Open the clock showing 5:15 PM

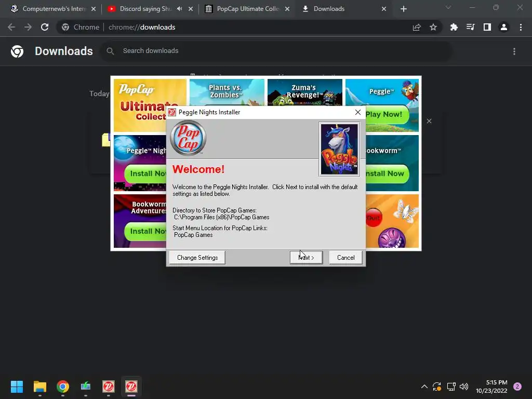coord(491,387)
